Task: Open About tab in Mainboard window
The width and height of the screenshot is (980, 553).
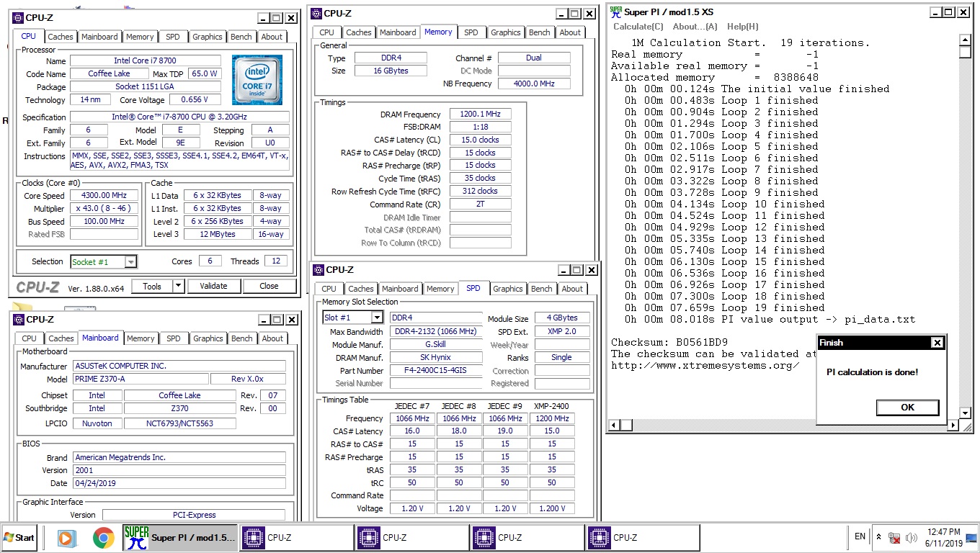Action: 272,338
